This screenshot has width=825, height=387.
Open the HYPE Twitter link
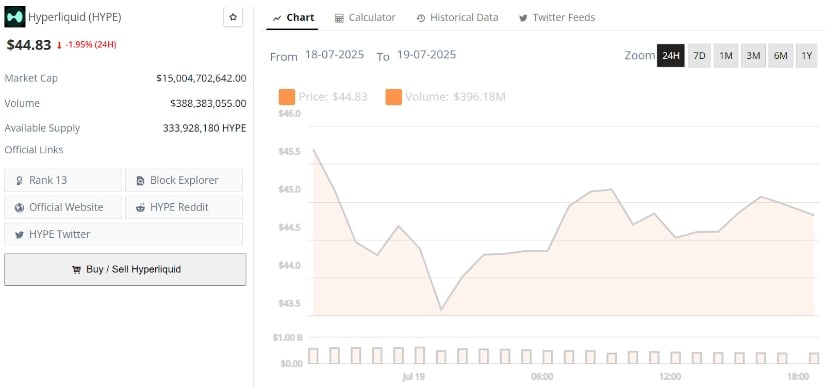click(x=124, y=234)
